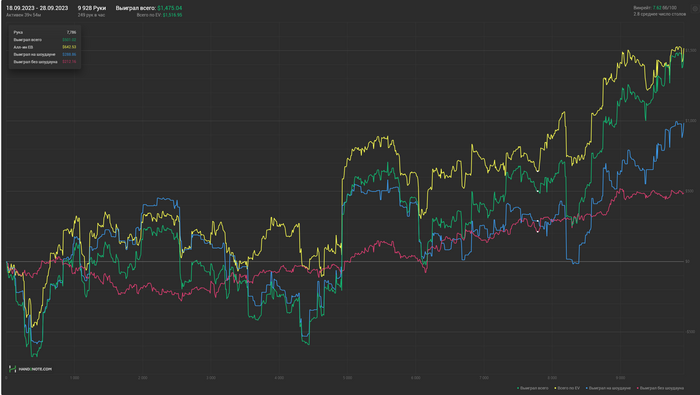Click the y-axis label $1,000
700x395 pixels.
691,121
